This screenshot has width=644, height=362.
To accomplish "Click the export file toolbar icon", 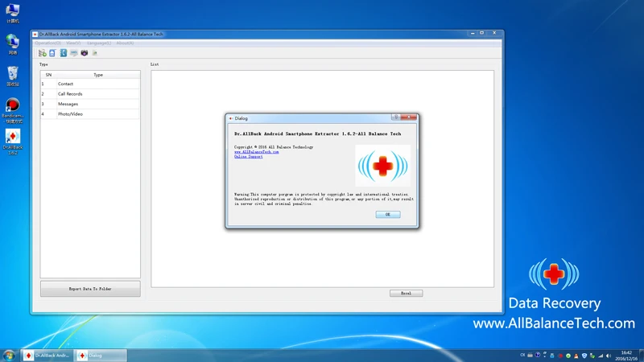I will point(95,53).
